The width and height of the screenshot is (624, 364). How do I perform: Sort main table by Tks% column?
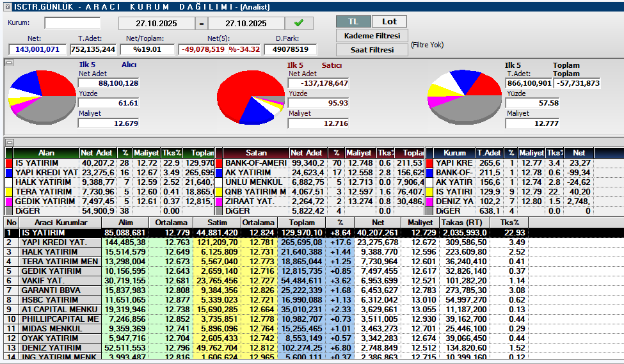[510, 223]
